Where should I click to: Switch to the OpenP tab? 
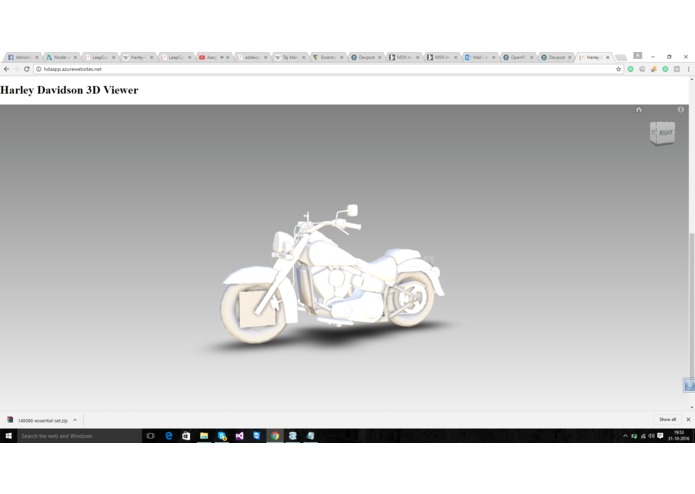coord(517,58)
